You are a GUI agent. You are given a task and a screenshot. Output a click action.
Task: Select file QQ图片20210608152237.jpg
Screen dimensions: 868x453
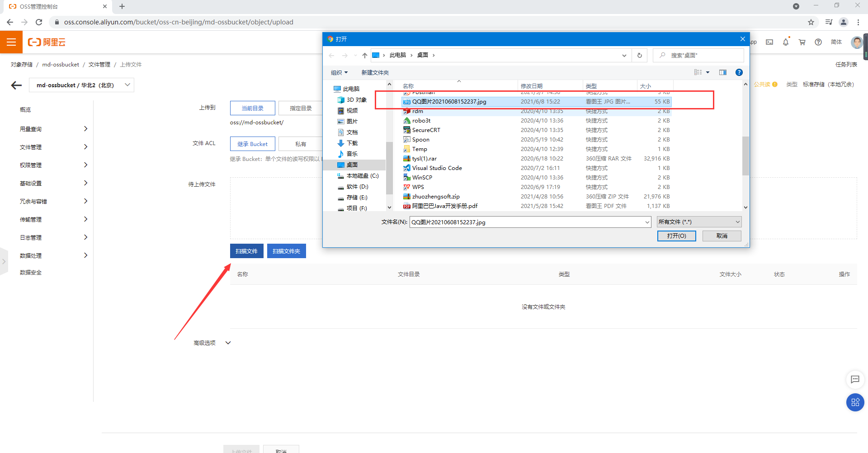[536, 102]
